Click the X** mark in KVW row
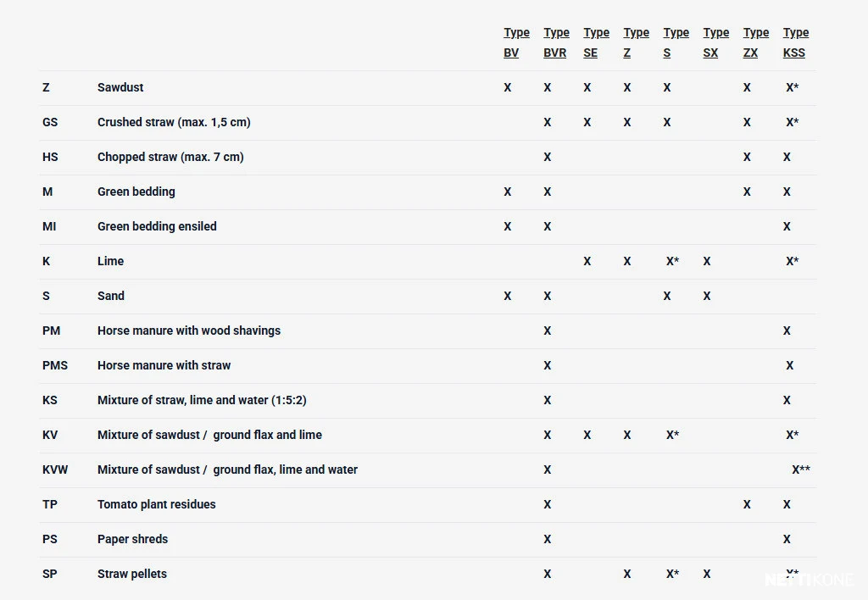 (800, 469)
